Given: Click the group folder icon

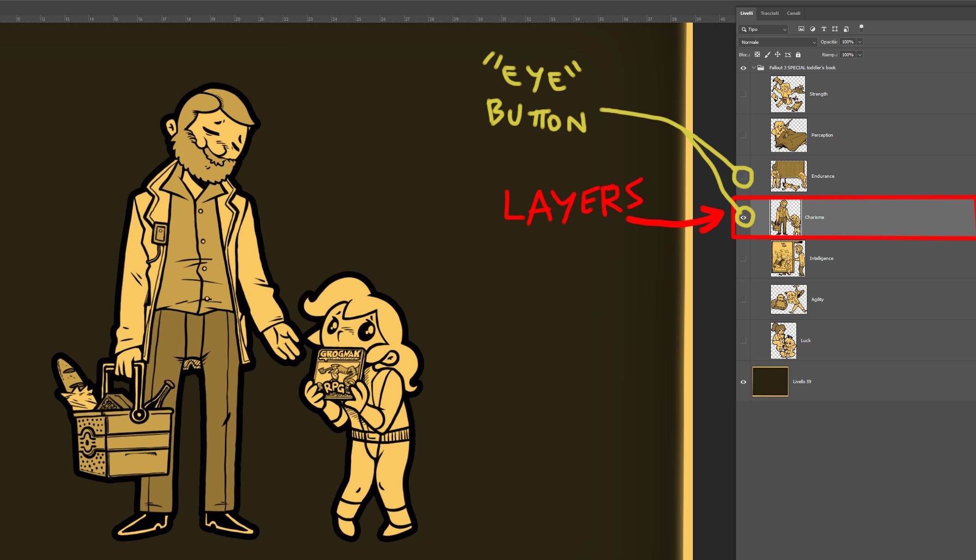Looking at the screenshot, I should point(761,68).
